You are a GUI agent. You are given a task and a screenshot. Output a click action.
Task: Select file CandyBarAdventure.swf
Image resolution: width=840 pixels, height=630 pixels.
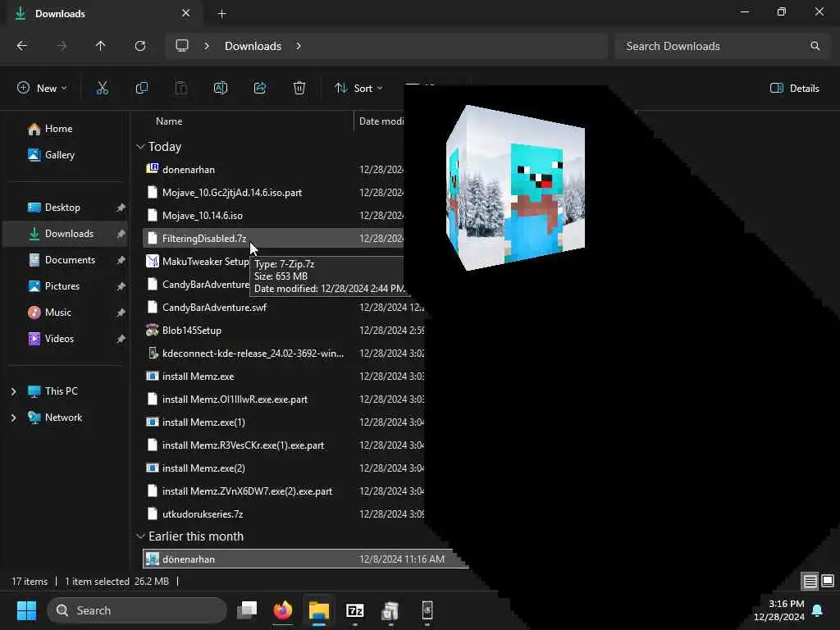(x=214, y=308)
